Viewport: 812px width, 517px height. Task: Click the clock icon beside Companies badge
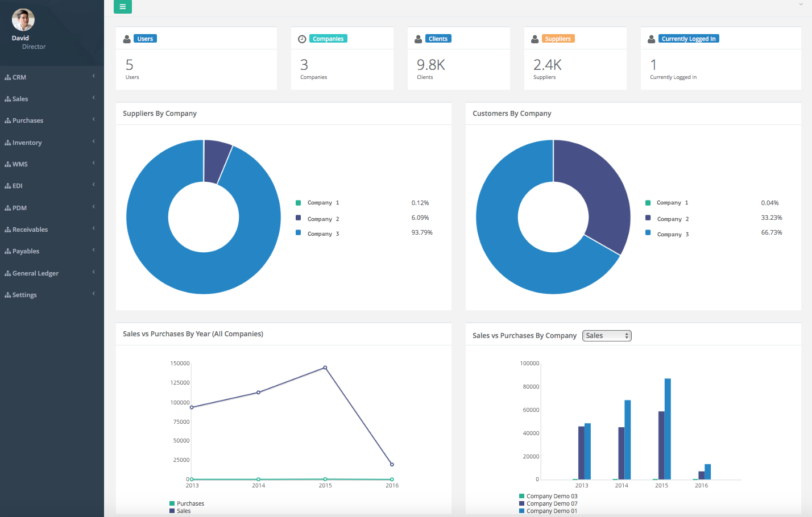pos(303,39)
